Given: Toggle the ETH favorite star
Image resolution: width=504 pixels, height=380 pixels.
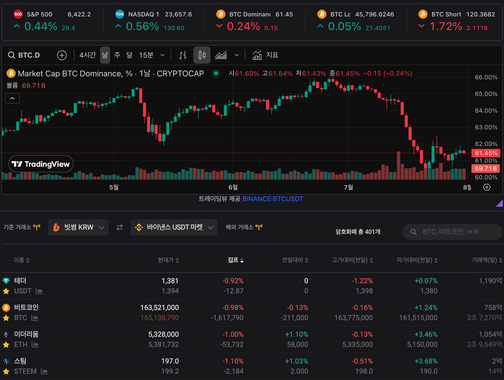Looking at the screenshot, I should [x=6, y=345].
